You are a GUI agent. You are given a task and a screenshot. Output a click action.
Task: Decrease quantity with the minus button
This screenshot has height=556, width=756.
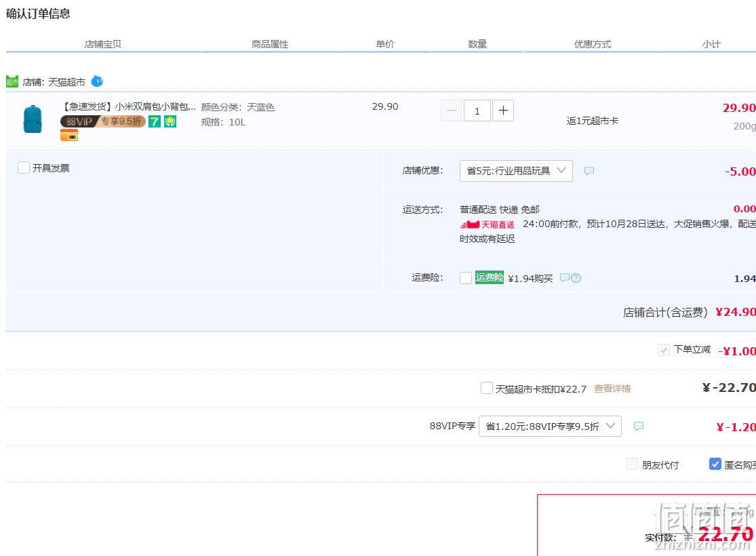452,111
